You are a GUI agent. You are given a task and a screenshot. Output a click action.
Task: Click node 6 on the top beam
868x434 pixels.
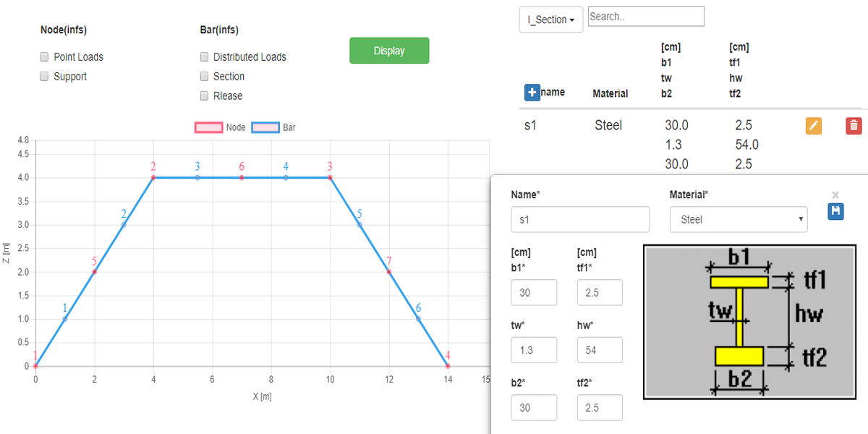(242, 177)
